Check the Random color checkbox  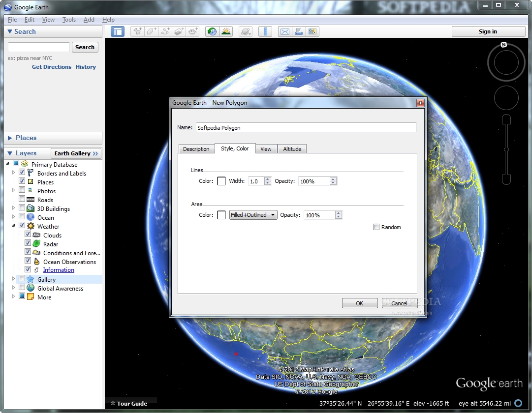tap(376, 227)
